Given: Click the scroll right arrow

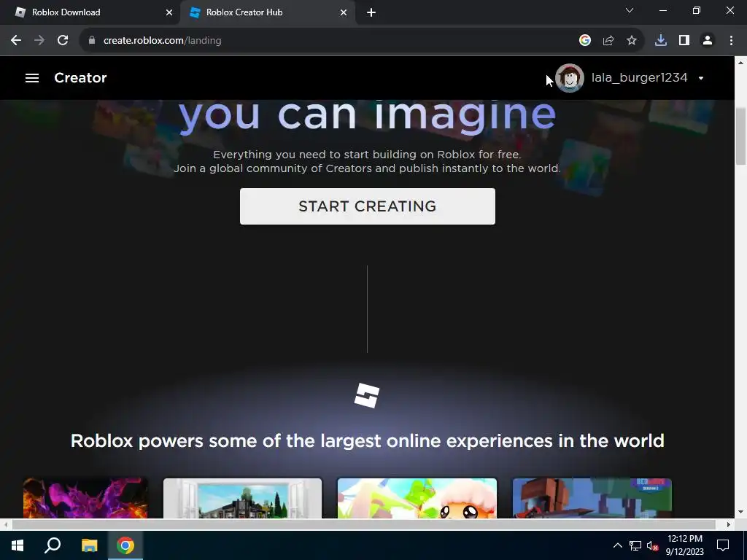Looking at the screenshot, I should point(729,524).
